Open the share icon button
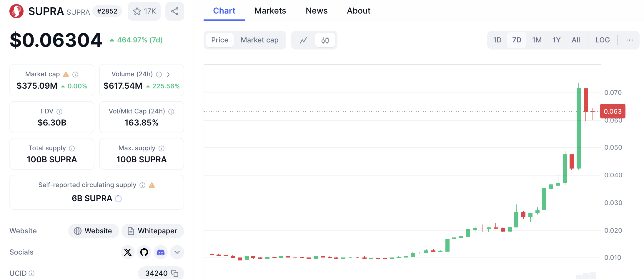Image resolution: width=644 pixels, height=279 pixels. [175, 11]
